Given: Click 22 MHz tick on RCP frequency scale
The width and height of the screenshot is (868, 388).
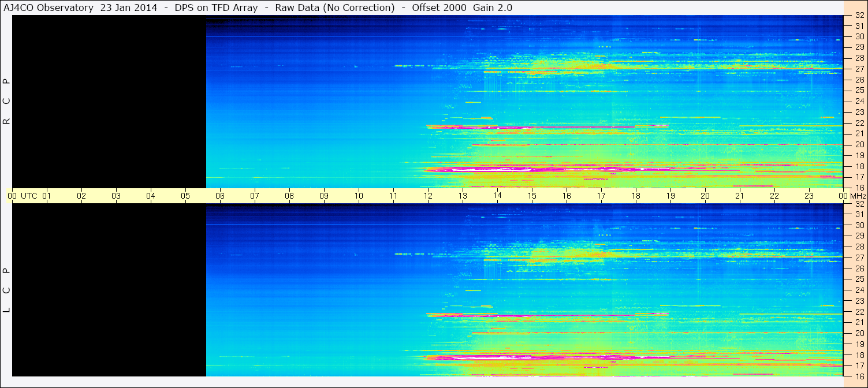Looking at the screenshot, I should [x=859, y=123].
